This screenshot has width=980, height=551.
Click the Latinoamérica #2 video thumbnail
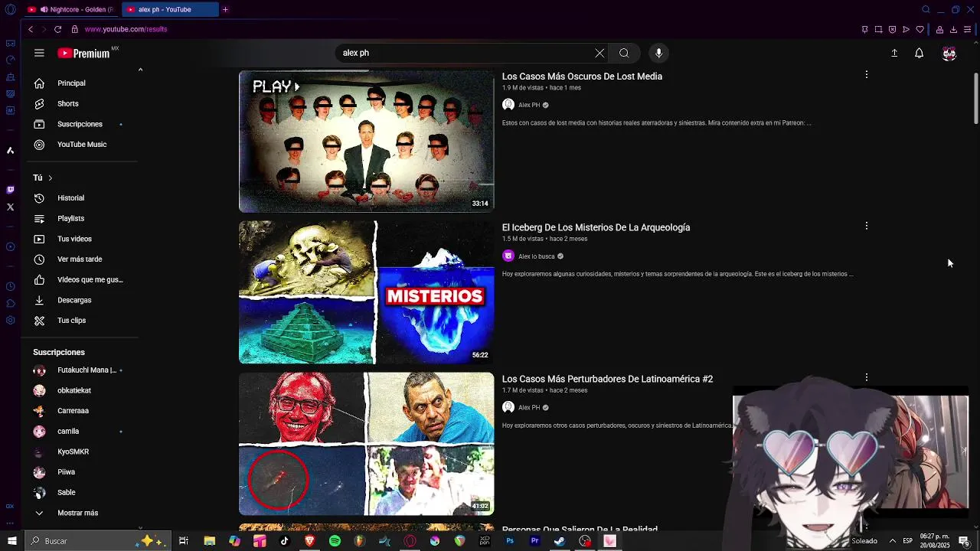point(366,444)
